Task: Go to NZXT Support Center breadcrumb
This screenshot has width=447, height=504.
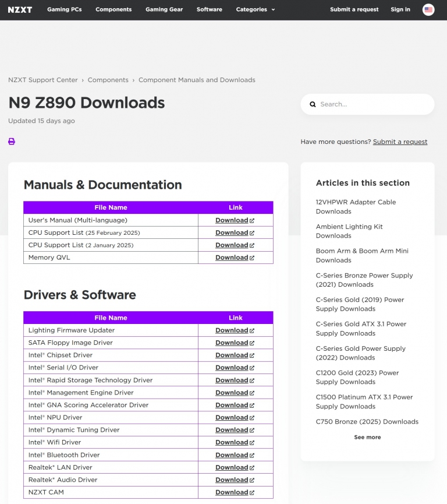Action: (x=42, y=80)
